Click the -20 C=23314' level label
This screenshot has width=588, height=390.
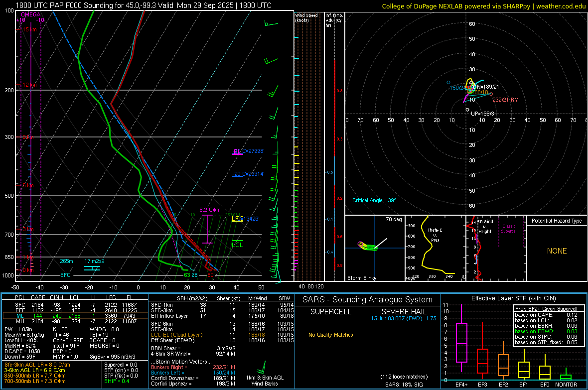[x=248, y=174]
